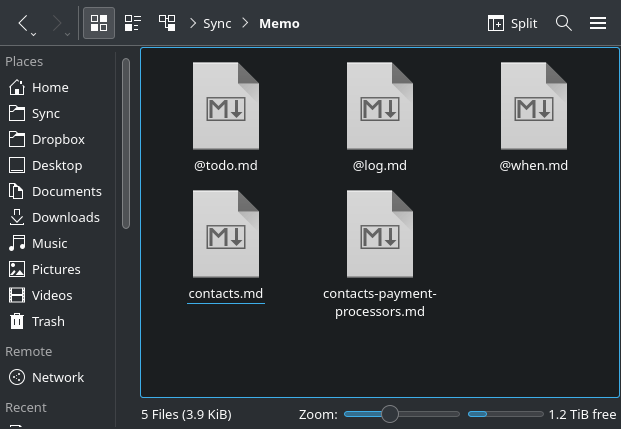Expand the back history dropdown arrow
The image size is (621, 429).
pos(34,34)
